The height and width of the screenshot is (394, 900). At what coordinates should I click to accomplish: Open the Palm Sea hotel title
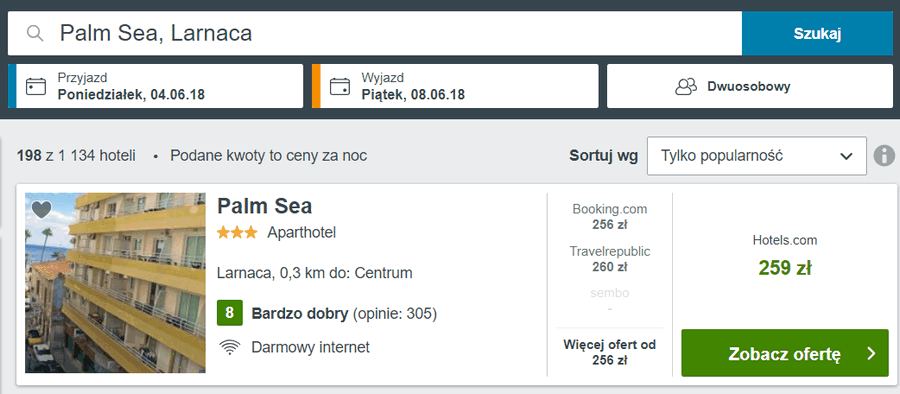[x=265, y=206]
